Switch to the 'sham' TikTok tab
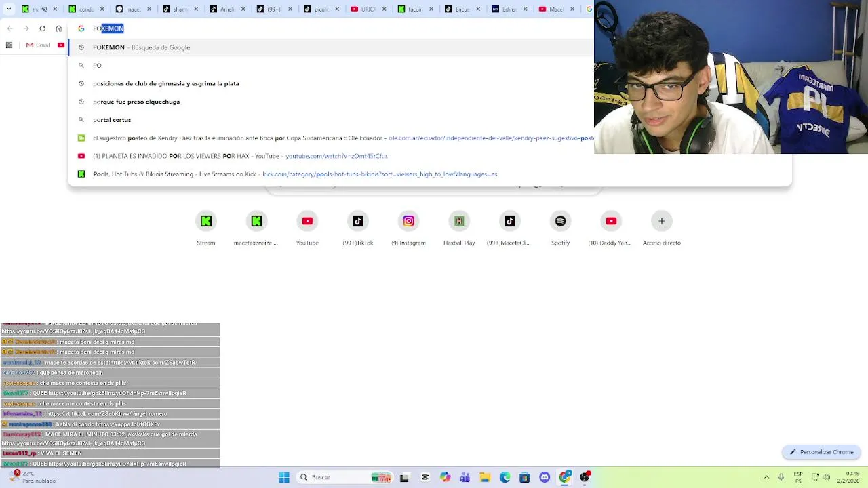Screen dimensions: 868x488 coord(180,9)
